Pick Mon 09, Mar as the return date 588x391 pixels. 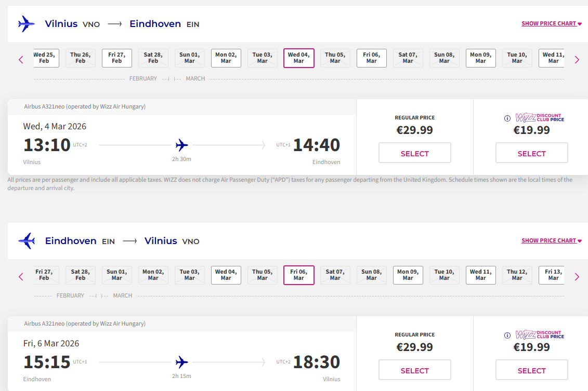click(408, 275)
